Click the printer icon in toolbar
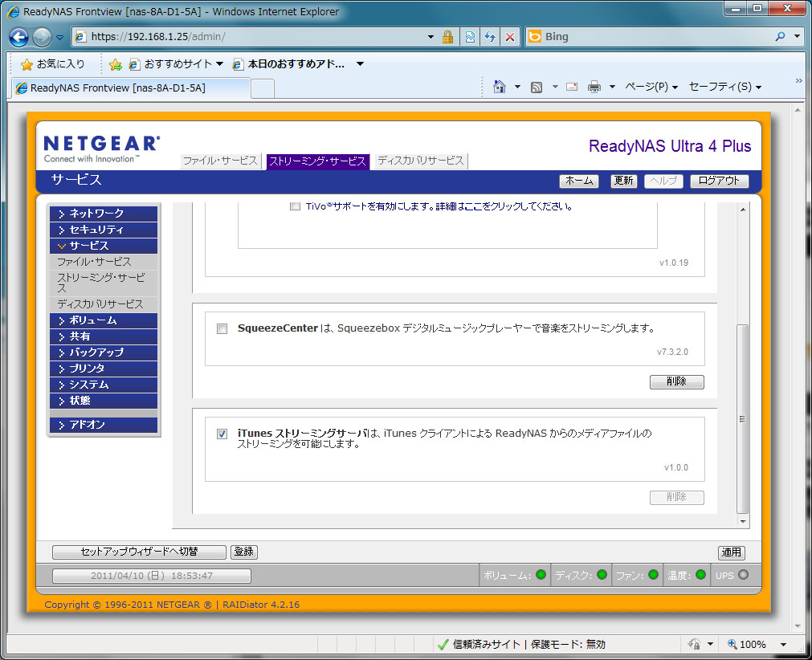The height and width of the screenshot is (660, 812). pos(594,87)
